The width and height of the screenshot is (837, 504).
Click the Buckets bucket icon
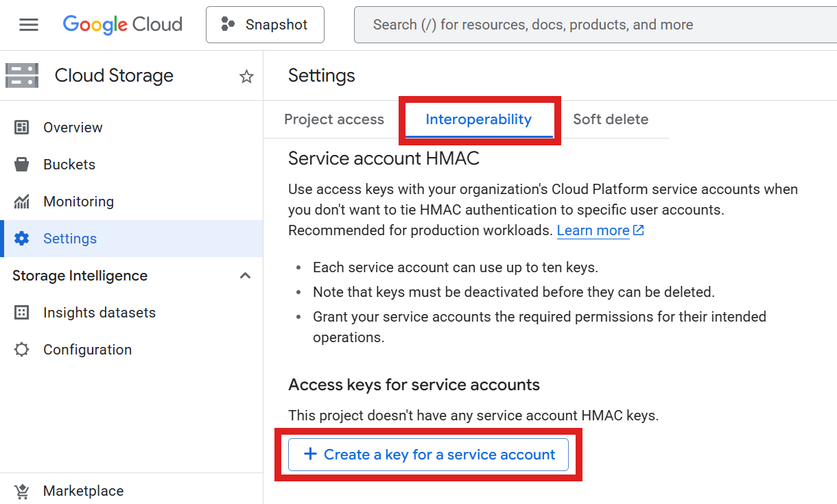click(22, 165)
